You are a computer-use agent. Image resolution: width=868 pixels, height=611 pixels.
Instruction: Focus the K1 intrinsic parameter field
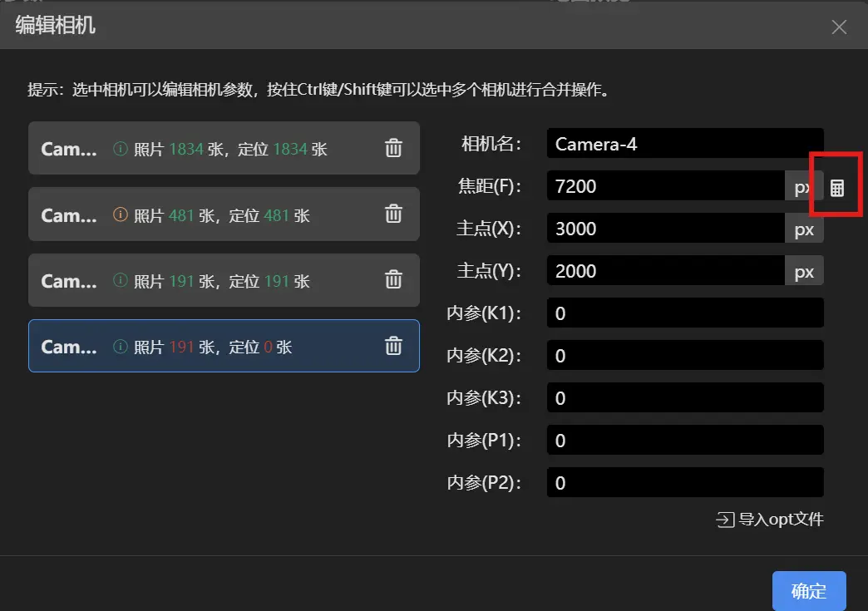684,313
